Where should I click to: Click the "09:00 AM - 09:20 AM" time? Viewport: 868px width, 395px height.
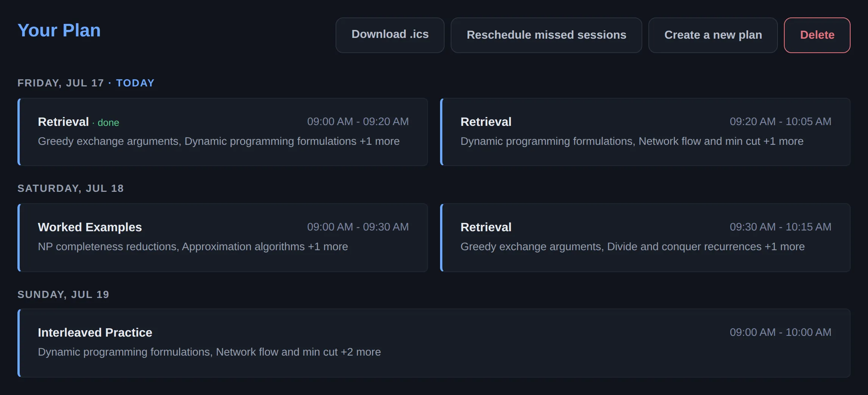pyautogui.click(x=358, y=121)
